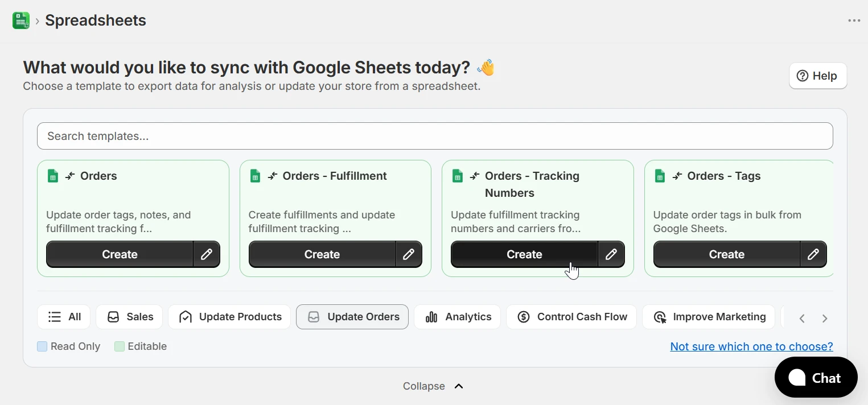Click the sync arrows icon on Orders - Fulfillment

273,176
